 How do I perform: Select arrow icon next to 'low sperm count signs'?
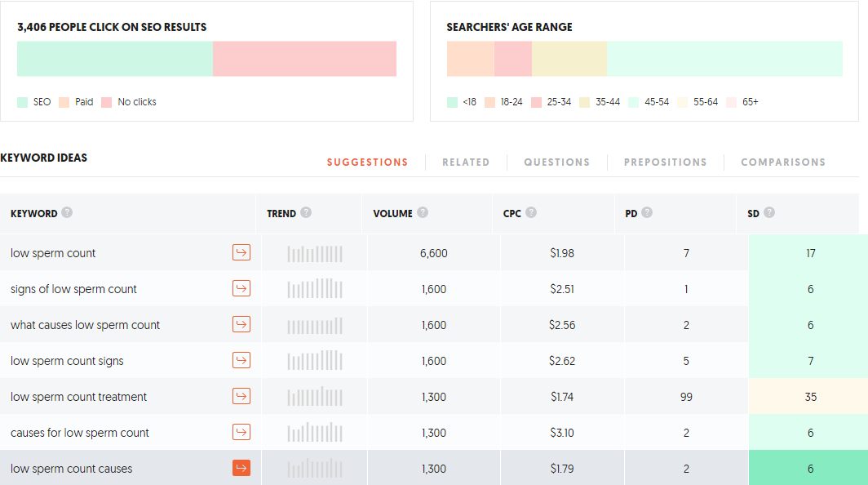241,360
